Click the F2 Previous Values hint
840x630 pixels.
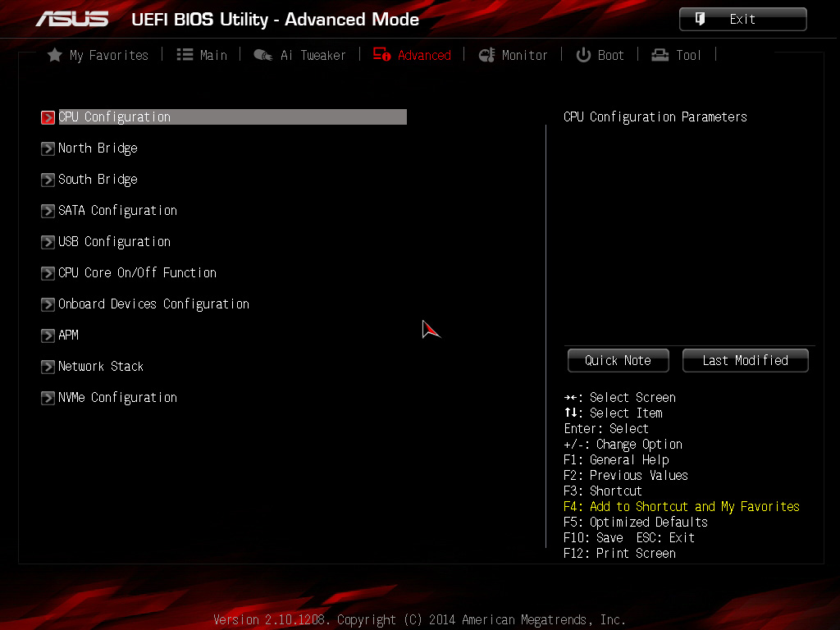[626, 476]
